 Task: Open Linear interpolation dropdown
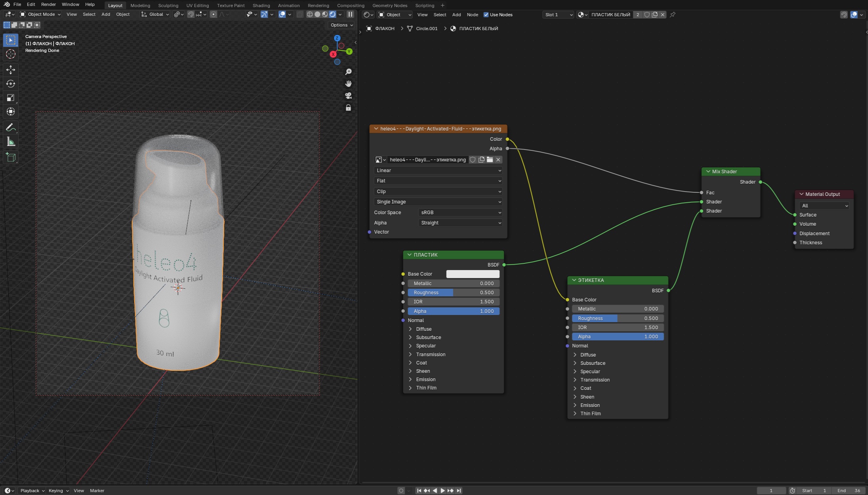pyautogui.click(x=438, y=170)
